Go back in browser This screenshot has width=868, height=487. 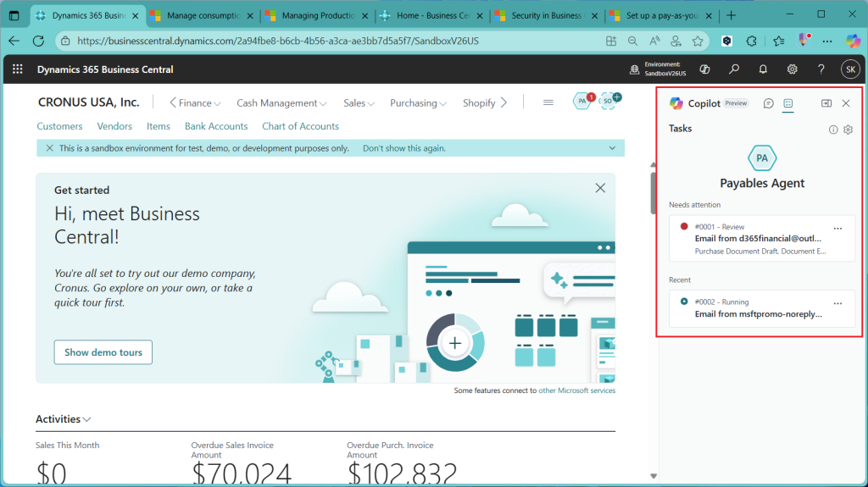coord(14,41)
